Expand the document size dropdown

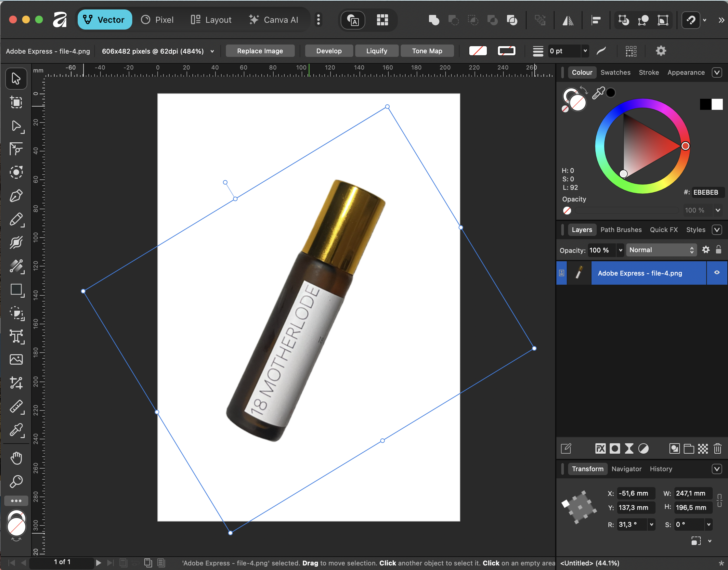pos(212,51)
